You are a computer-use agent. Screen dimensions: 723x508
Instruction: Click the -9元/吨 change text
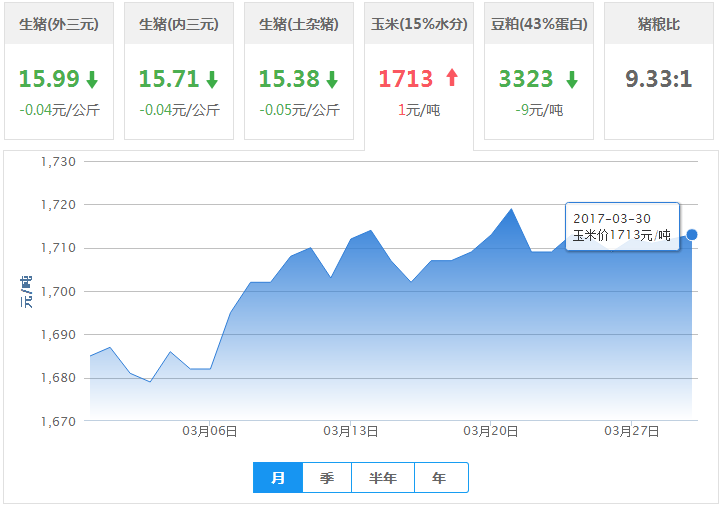(x=539, y=110)
